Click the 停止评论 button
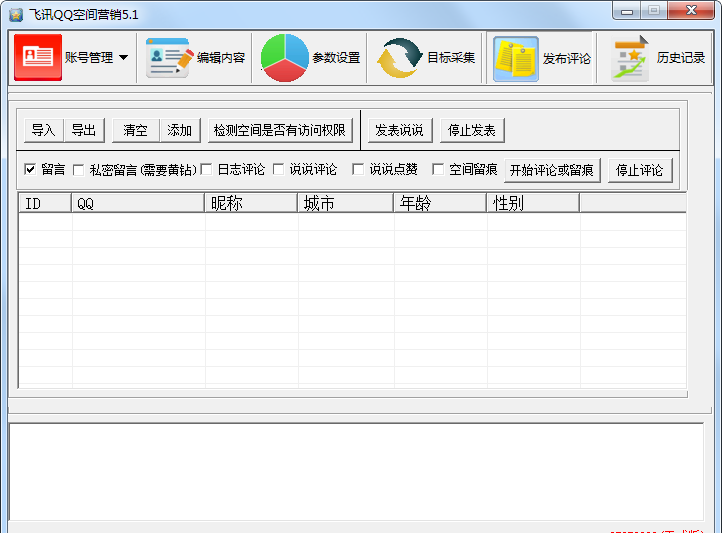The image size is (722, 556). point(640,170)
